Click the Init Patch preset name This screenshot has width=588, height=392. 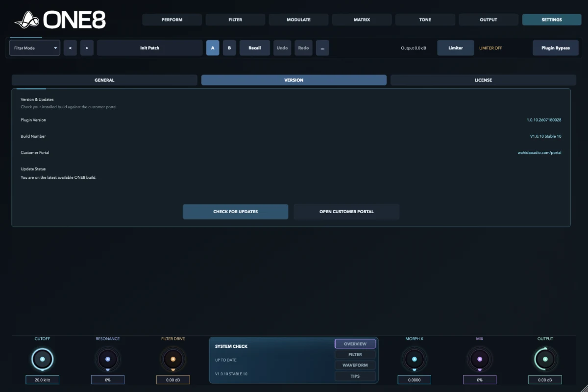click(x=149, y=48)
